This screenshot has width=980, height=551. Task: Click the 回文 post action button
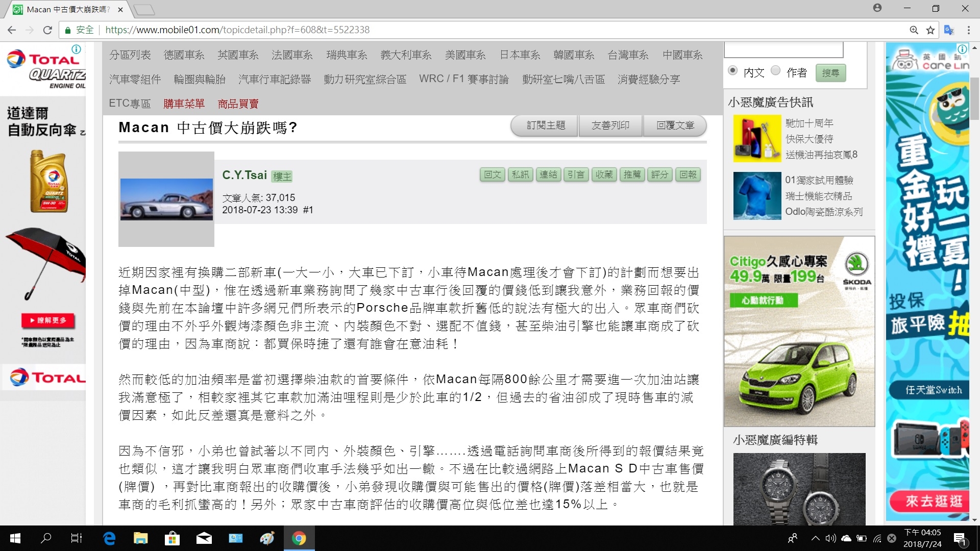[493, 175]
